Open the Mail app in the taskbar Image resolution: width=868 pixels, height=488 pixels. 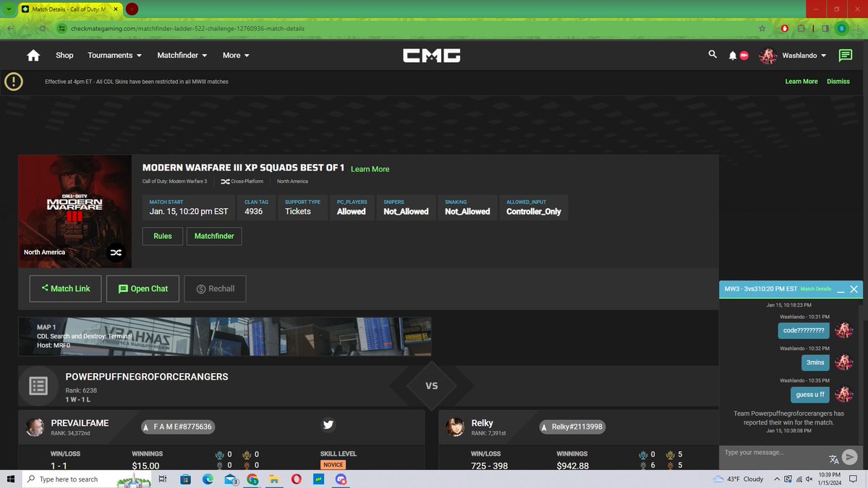[230, 479]
